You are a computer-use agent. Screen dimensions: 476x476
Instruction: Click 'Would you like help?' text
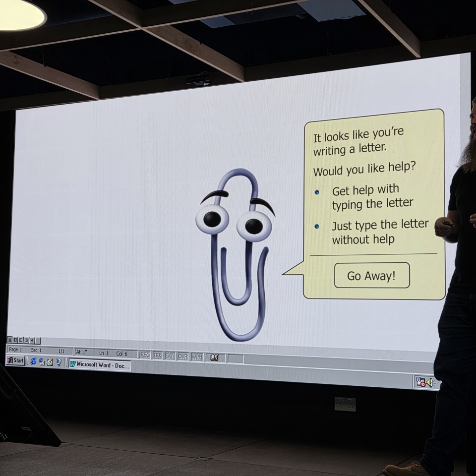click(364, 169)
